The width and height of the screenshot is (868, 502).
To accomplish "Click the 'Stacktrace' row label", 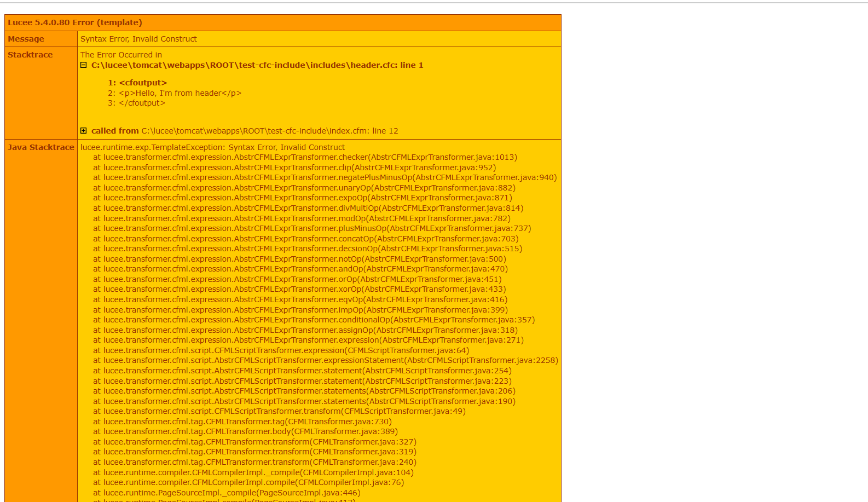I will [30, 55].
